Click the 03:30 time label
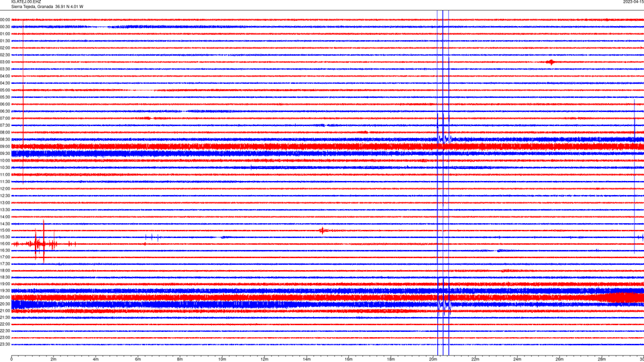This screenshot has height=362, width=644. point(5,69)
